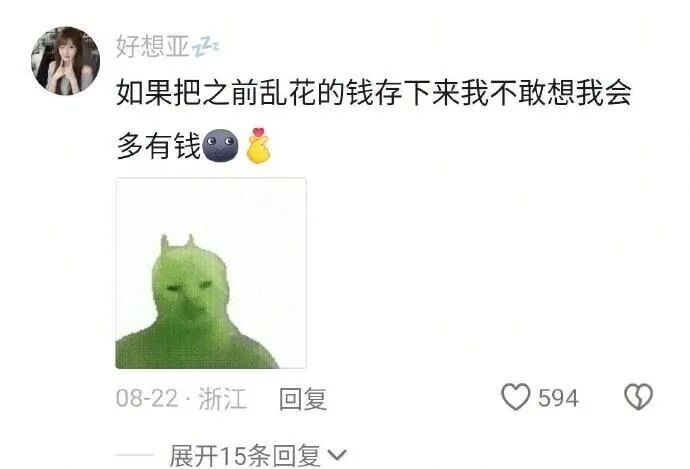Click the 浙江 location label
Image resolution: width=690 pixels, height=469 pixels.
pyautogui.click(x=222, y=398)
